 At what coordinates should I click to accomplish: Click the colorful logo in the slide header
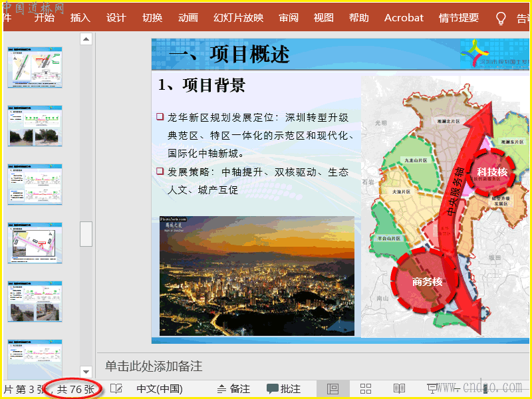tap(475, 53)
